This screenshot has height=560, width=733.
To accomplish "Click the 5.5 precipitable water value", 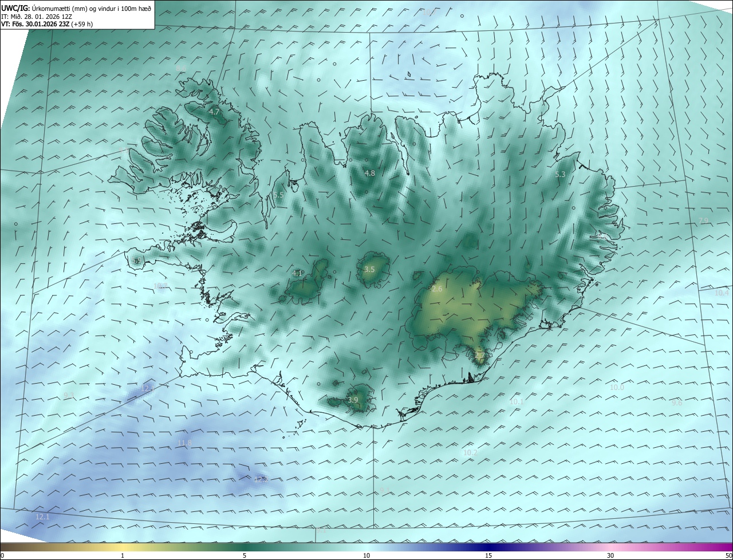I will click(x=278, y=195).
